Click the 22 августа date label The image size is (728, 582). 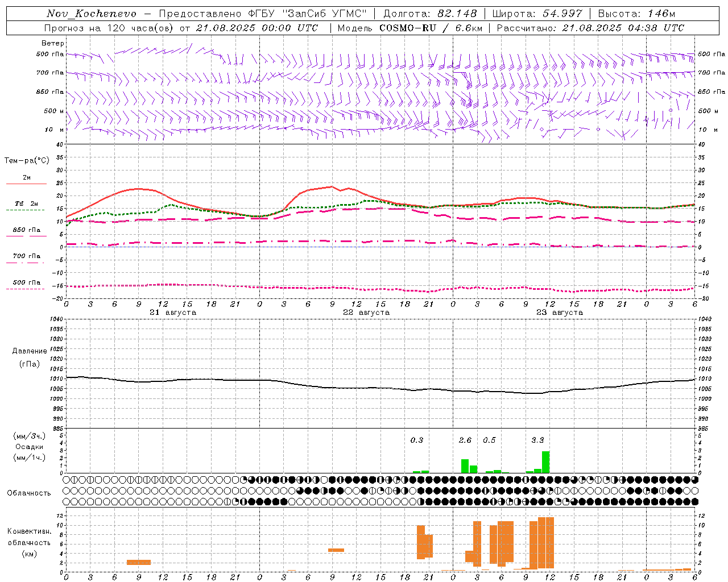tap(366, 313)
